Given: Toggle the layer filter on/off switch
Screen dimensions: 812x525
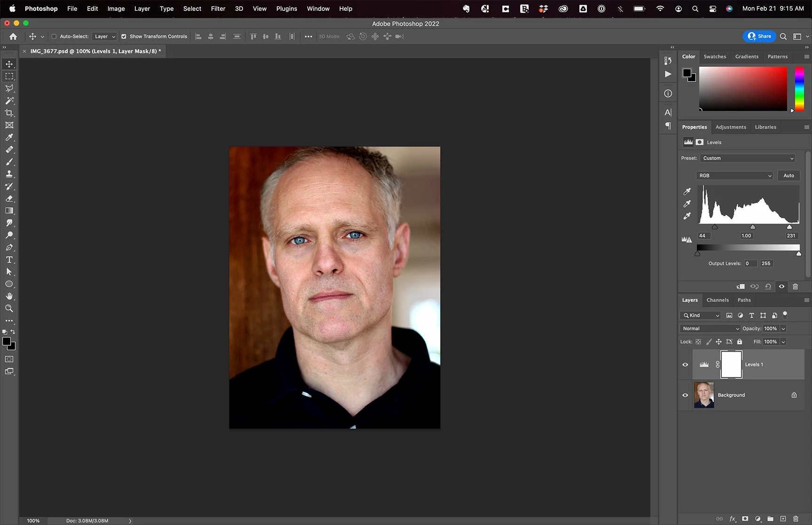Looking at the screenshot, I should [785, 314].
